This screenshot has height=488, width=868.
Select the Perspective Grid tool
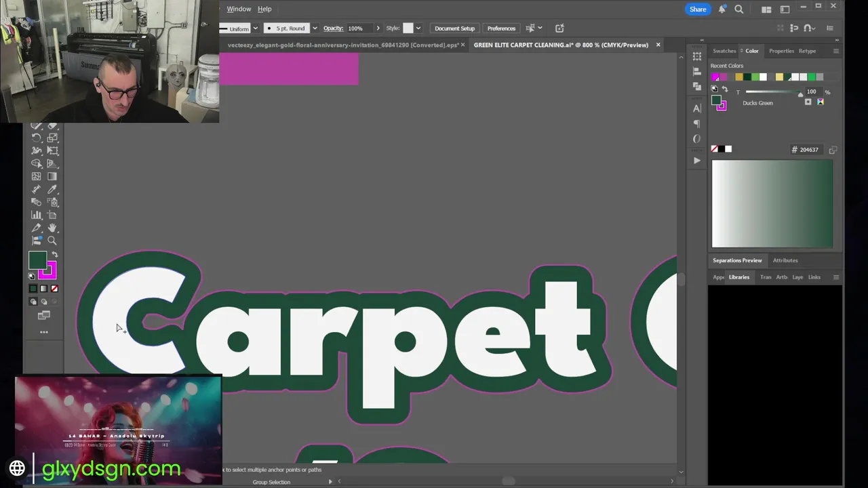[x=52, y=163]
